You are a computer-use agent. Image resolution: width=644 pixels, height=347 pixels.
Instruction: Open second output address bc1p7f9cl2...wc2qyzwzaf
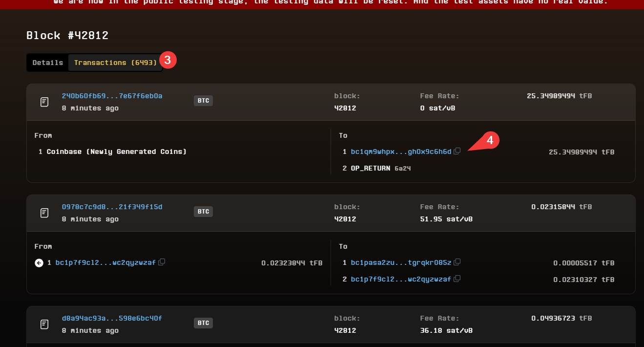pos(401,279)
